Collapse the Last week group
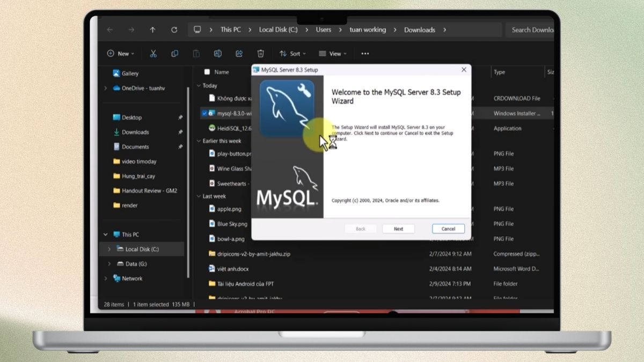 199,196
